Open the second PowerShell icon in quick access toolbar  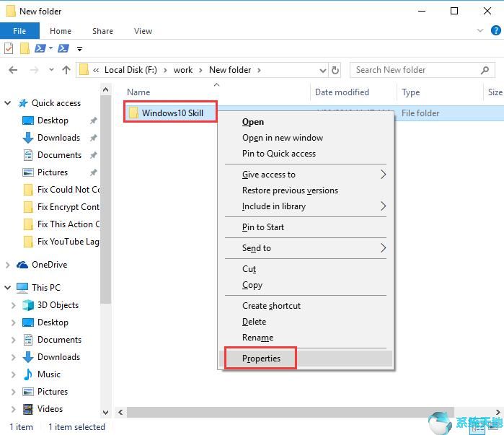click(63, 48)
